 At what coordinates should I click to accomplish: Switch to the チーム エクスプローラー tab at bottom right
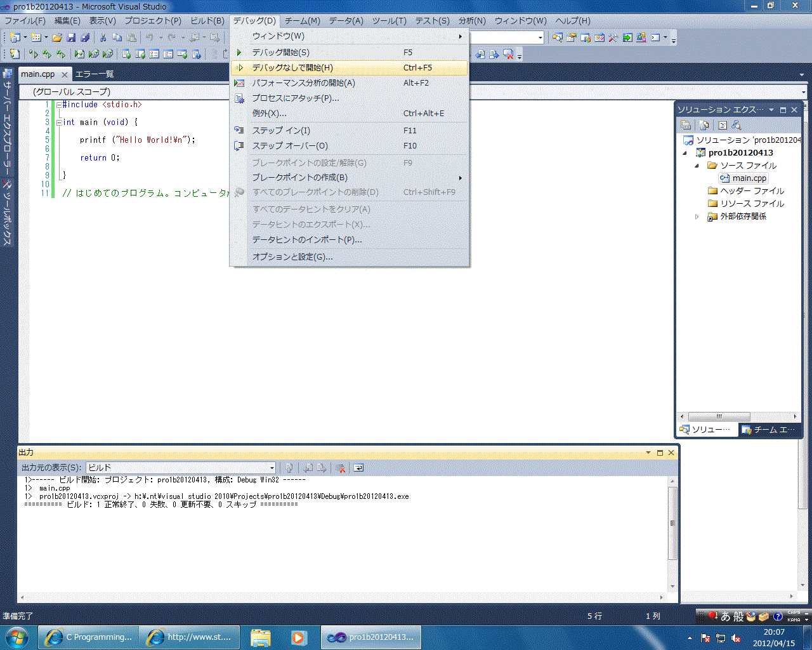(x=770, y=430)
